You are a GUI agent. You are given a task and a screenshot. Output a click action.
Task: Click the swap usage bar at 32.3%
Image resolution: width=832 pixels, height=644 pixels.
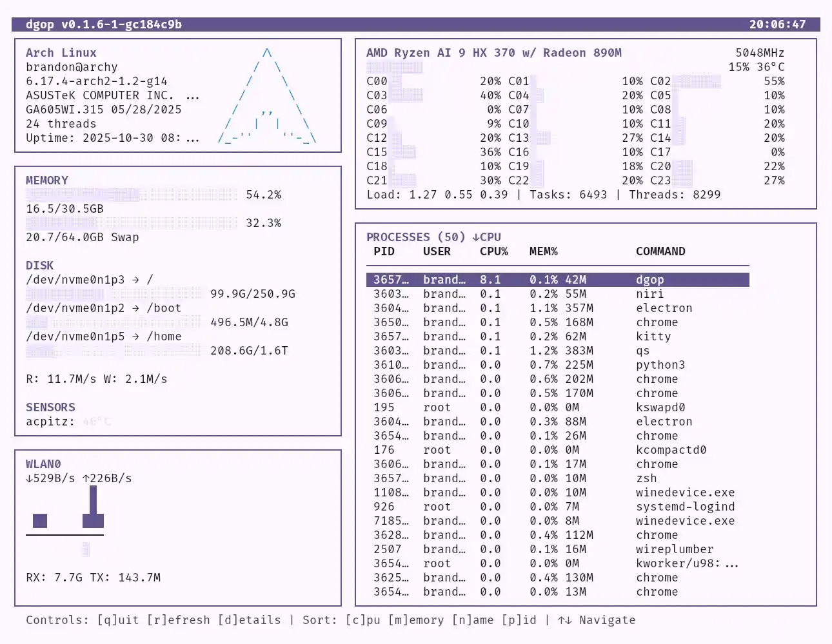[131, 223]
